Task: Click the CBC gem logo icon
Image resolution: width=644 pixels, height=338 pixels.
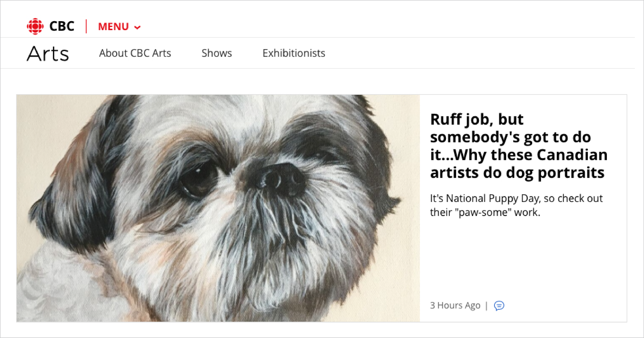Action: pos(35,26)
